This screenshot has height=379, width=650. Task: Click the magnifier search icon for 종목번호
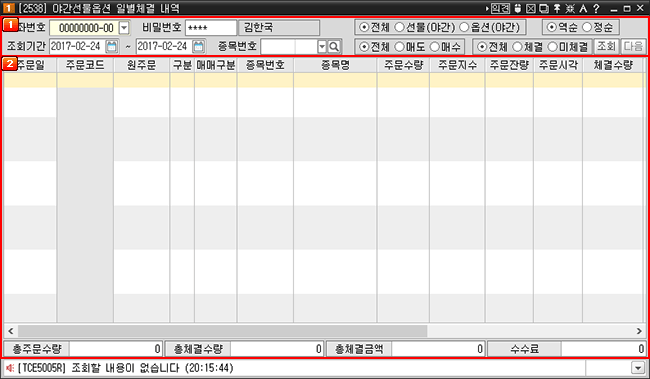click(x=334, y=47)
